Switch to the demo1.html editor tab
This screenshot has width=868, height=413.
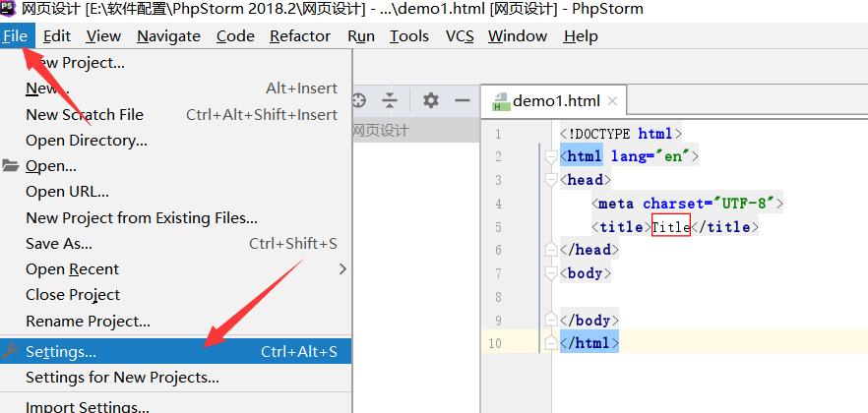pyautogui.click(x=556, y=101)
